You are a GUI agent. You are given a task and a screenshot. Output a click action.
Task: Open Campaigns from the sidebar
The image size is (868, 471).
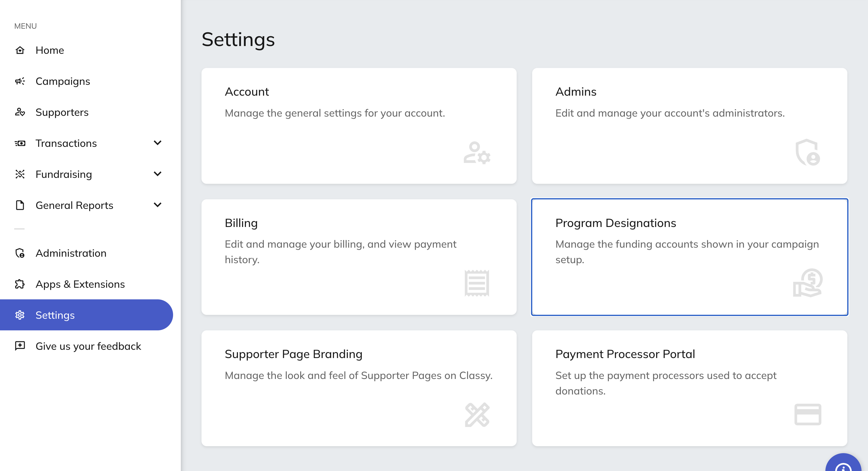click(x=63, y=82)
